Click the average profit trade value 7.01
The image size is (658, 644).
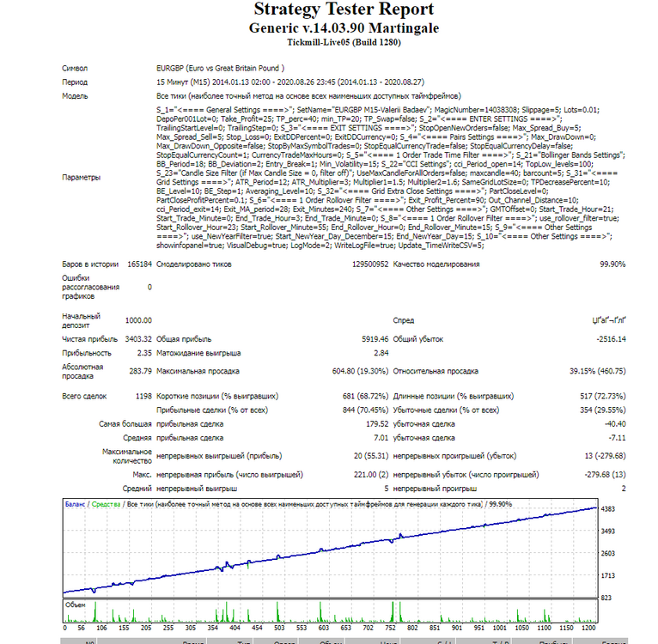pos(381,438)
